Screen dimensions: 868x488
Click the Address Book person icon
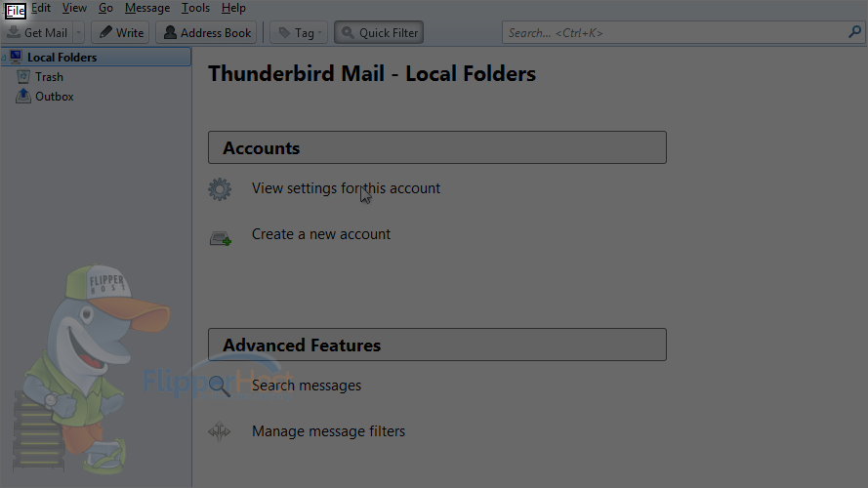[x=171, y=32]
